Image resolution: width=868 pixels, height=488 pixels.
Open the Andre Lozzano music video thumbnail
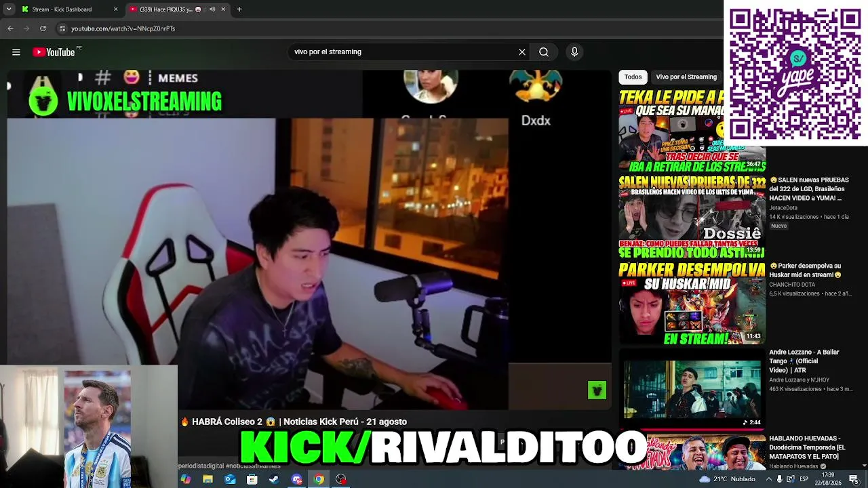692,389
